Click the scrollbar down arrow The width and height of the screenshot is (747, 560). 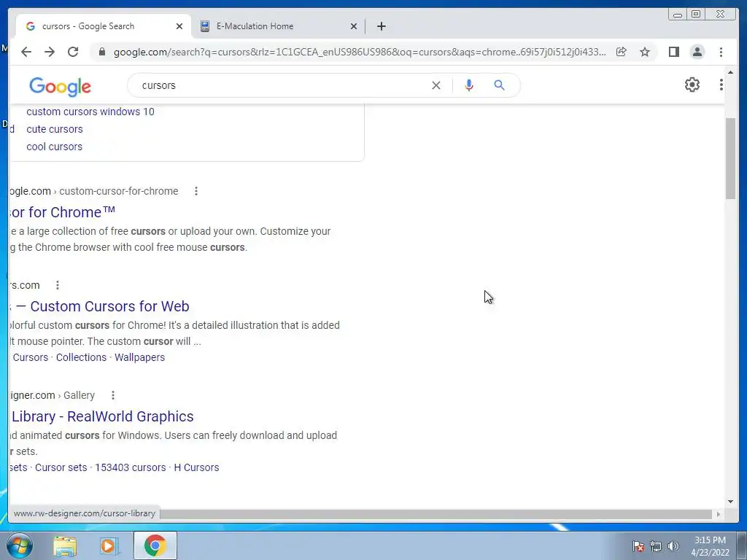[730, 501]
